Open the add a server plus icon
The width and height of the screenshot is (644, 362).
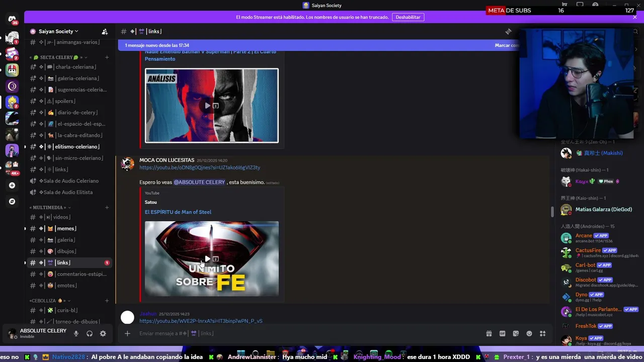pyautogui.click(x=12, y=185)
